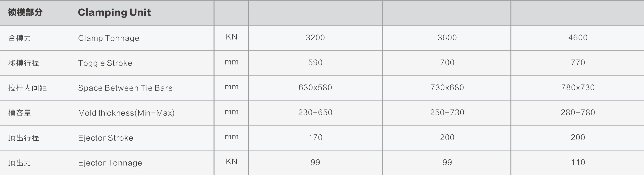
Task: Select Clamp Tonnage value 3200
Action: tap(315, 37)
